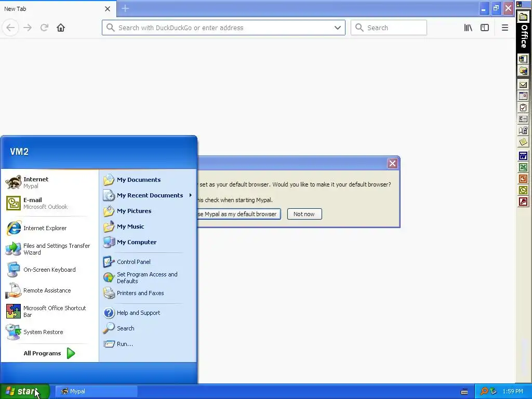This screenshot has width=532, height=399.
Task: Expand All Programs menu
Action: click(x=49, y=353)
